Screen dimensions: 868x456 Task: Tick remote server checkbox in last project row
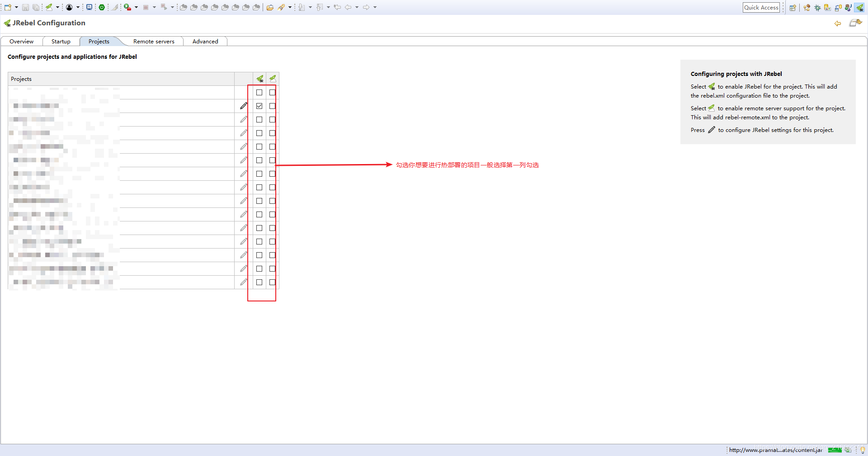pos(272,282)
